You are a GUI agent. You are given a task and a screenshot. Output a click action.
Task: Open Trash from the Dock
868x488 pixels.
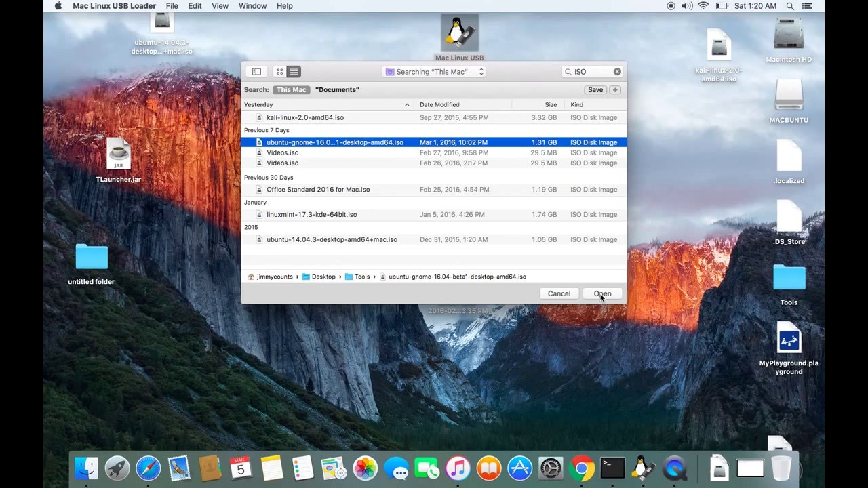coord(782,468)
